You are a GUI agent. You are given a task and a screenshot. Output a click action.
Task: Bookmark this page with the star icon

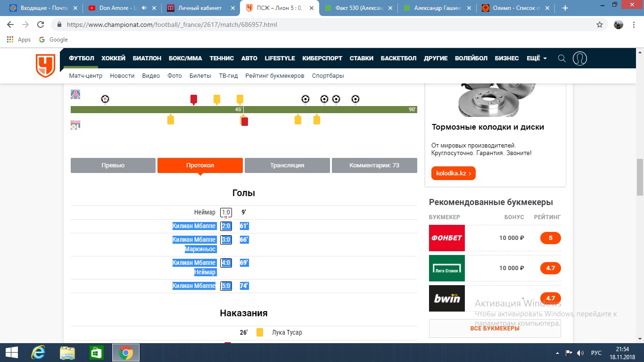(600, 25)
